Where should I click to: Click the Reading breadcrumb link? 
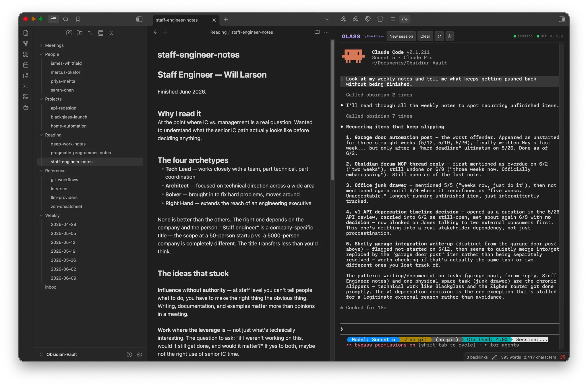click(x=218, y=32)
